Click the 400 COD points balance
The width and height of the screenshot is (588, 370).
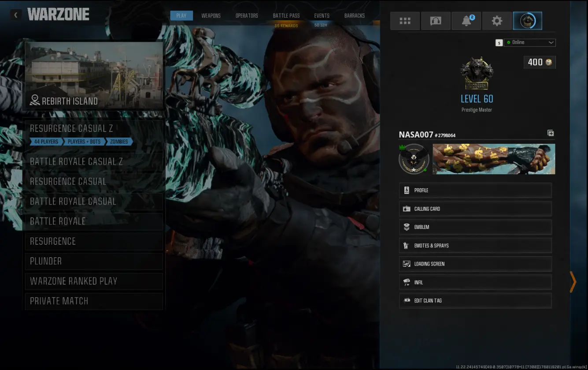(x=540, y=62)
